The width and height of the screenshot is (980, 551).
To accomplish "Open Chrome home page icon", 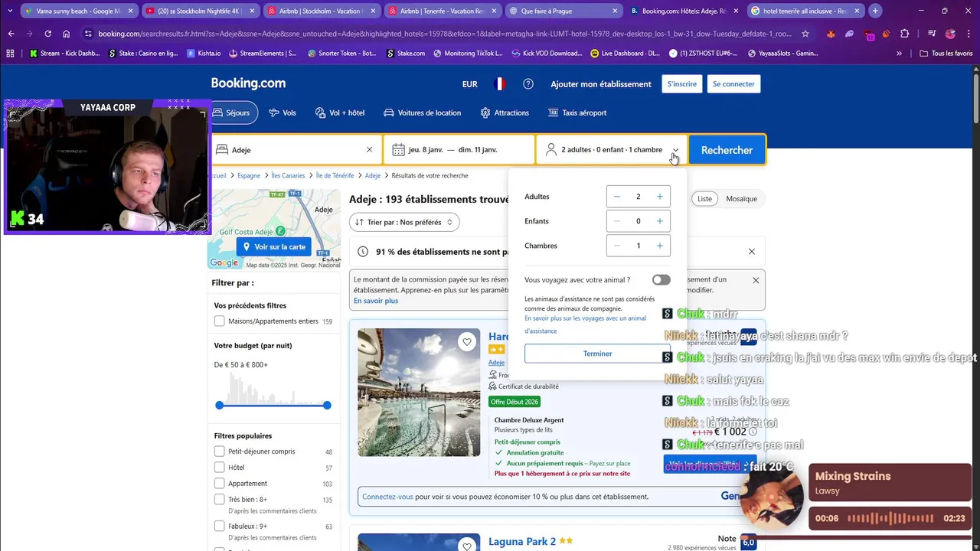I will [67, 34].
